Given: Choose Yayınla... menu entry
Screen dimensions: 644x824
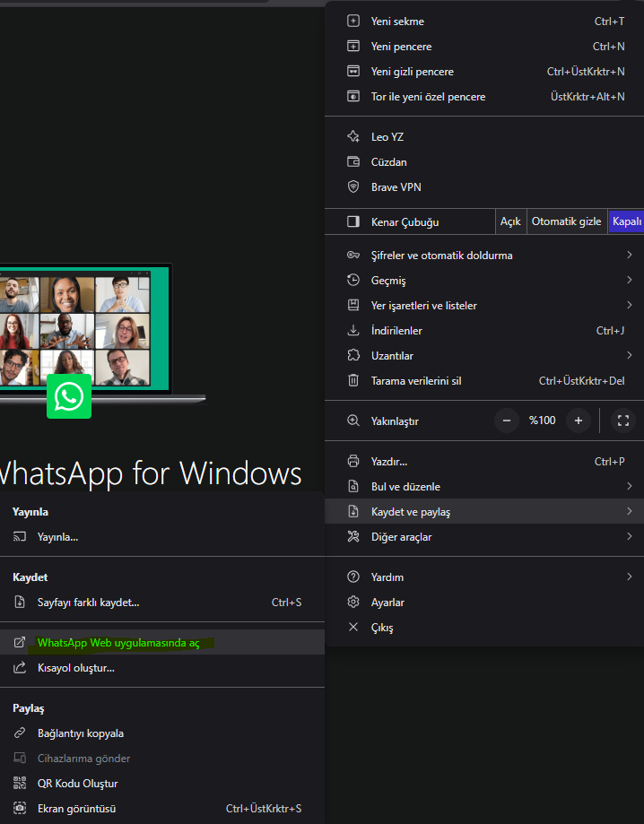Looking at the screenshot, I should click(x=162, y=536).
